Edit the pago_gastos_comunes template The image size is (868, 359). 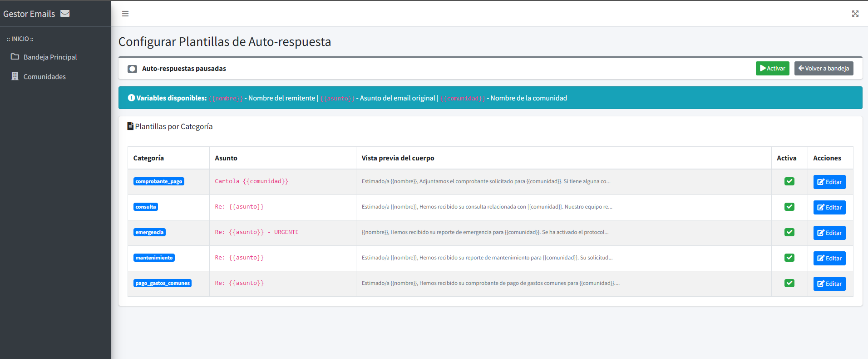829,284
